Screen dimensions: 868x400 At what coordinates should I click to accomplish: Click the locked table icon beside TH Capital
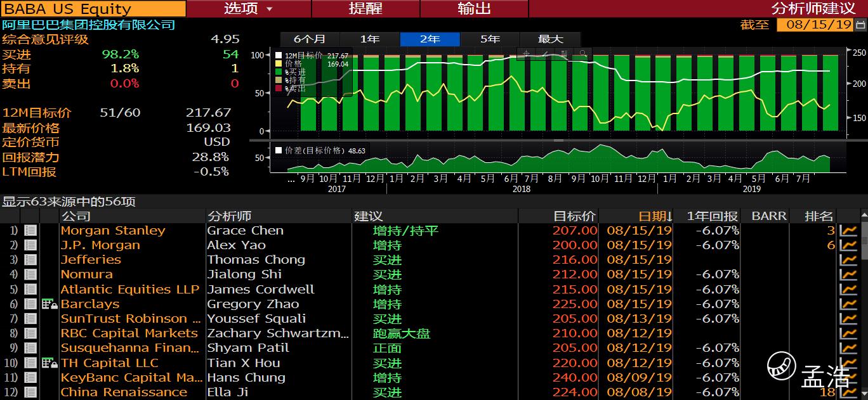tap(49, 363)
